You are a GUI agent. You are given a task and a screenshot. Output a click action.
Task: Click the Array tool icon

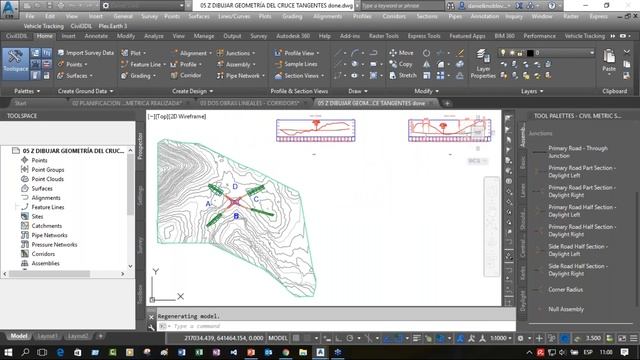[x=440, y=76]
